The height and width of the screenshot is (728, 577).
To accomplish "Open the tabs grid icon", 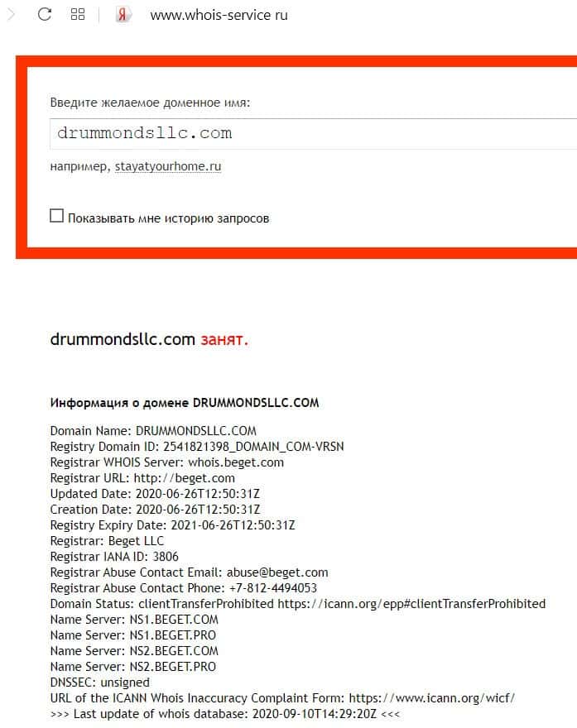I will click(x=78, y=14).
